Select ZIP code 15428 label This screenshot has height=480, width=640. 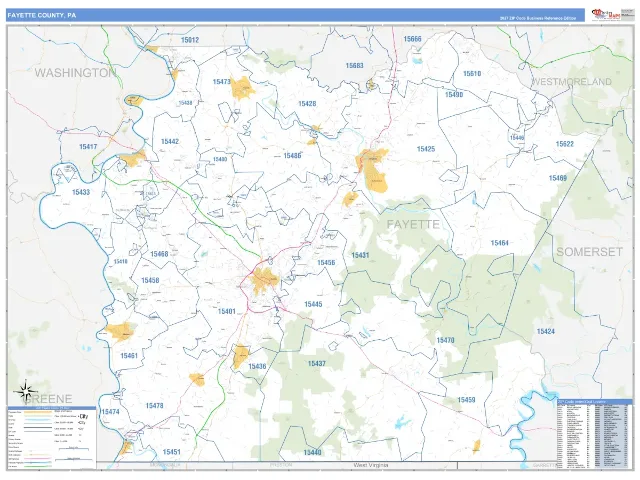(307, 104)
